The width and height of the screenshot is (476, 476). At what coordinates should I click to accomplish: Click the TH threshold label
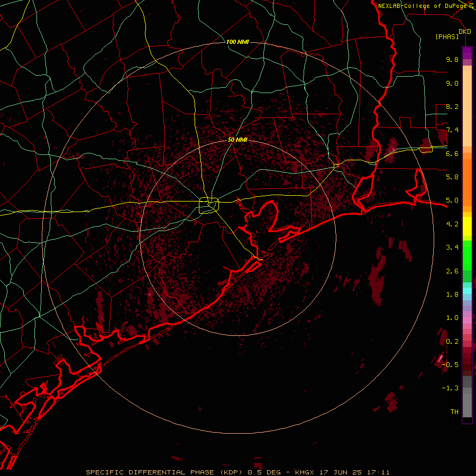(x=454, y=412)
